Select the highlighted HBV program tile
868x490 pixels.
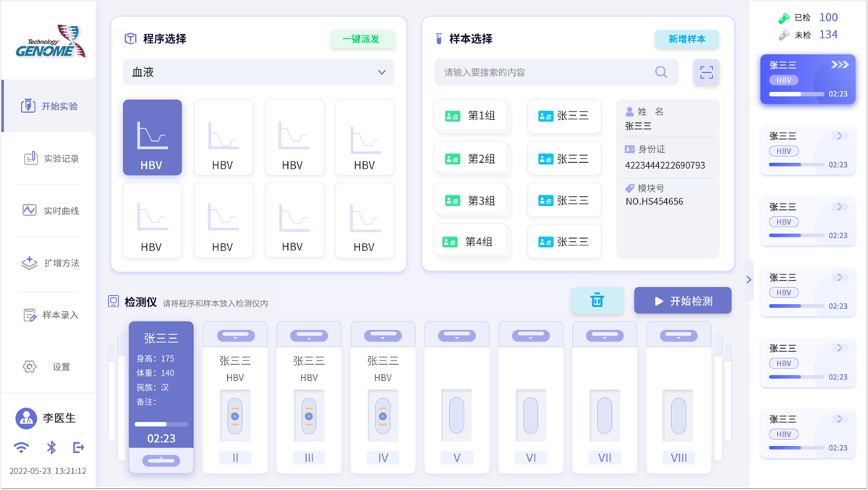coord(152,138)
